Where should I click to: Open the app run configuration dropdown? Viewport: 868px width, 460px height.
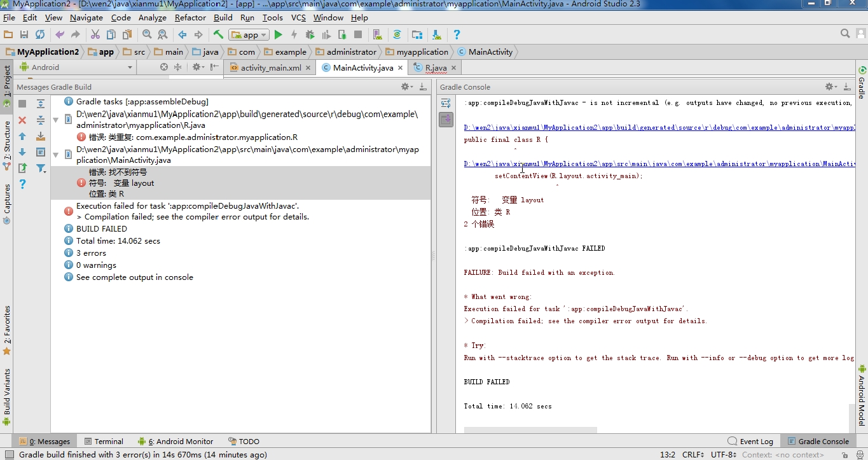(x=249, y=34)
